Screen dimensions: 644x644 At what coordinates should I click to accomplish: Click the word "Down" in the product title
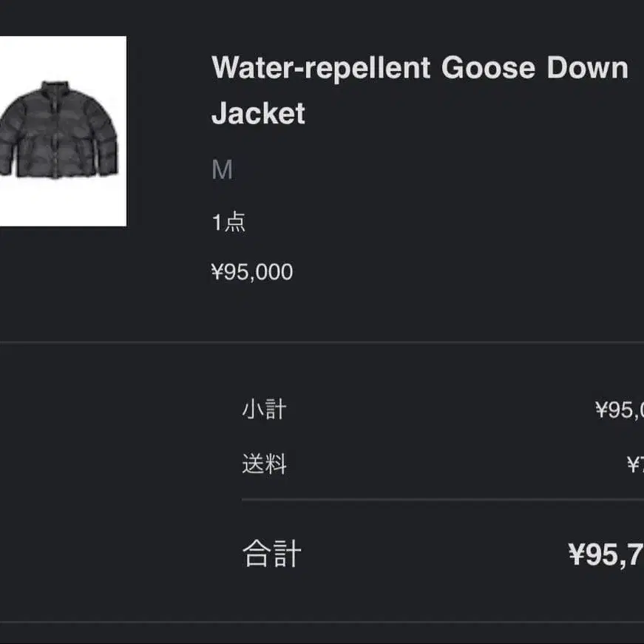[x=587, y=68]
